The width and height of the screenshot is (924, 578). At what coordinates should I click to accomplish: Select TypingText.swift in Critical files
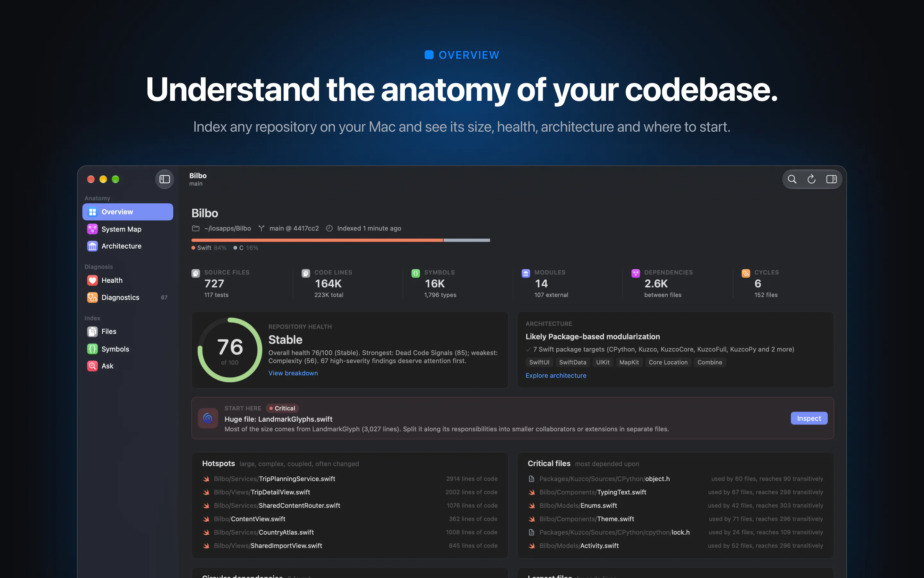[675, 492]
